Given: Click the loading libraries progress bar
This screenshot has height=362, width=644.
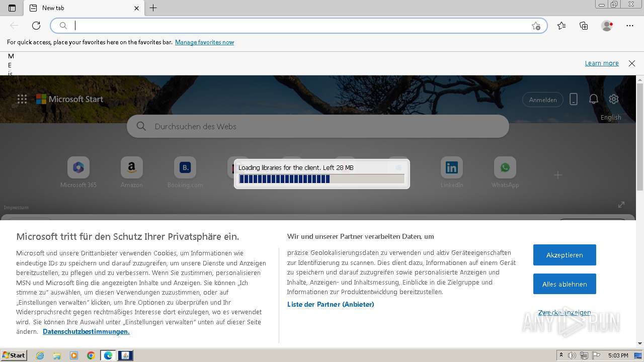Looking at the screenshot, I should (321, 179).
